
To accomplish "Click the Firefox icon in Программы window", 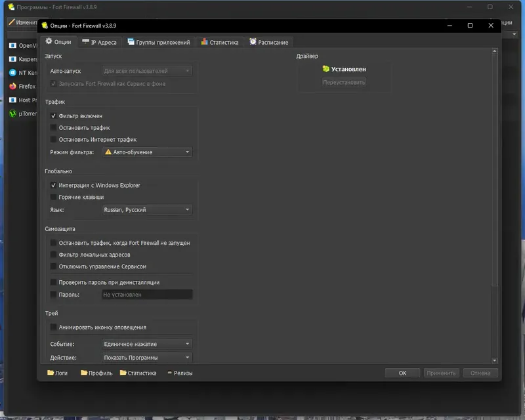I will (x=12, y=86).
